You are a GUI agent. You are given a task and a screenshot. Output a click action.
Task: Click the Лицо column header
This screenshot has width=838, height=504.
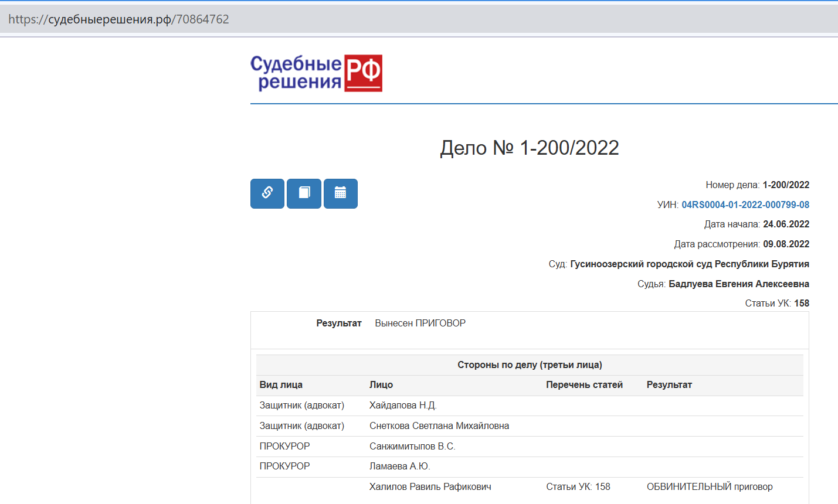point(381,385)
